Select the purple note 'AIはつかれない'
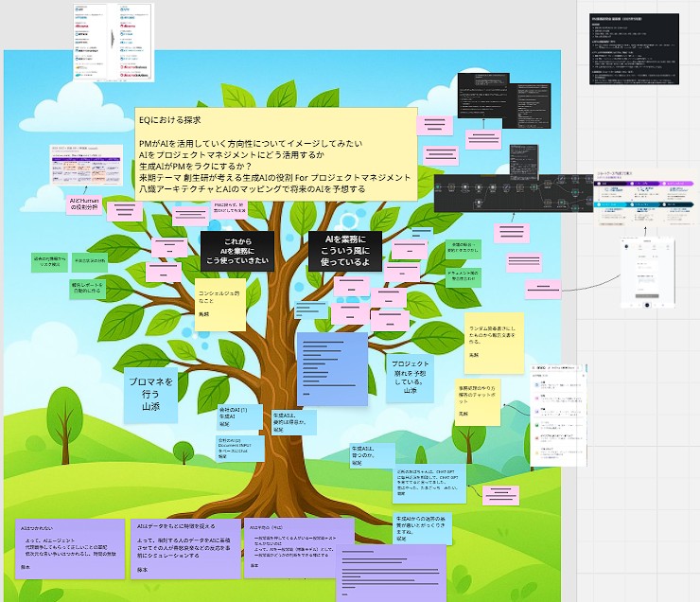700x602 pixels. (x=70, y=549)
